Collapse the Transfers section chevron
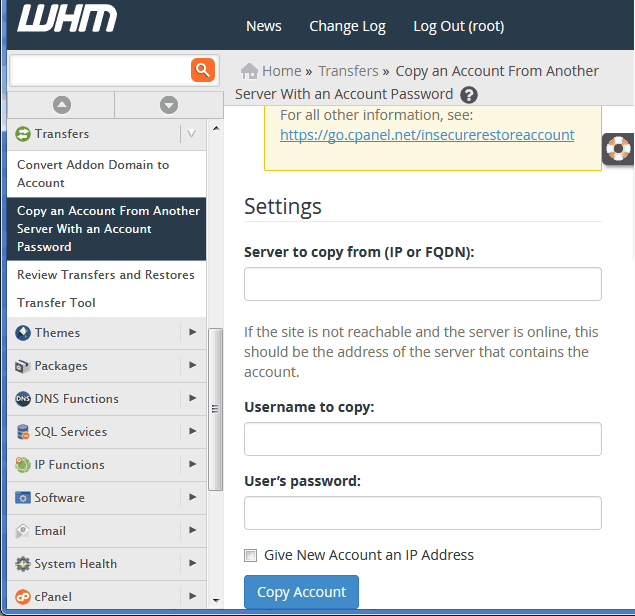Viewport: 635px width, 616px height. (x=192, y=134)
